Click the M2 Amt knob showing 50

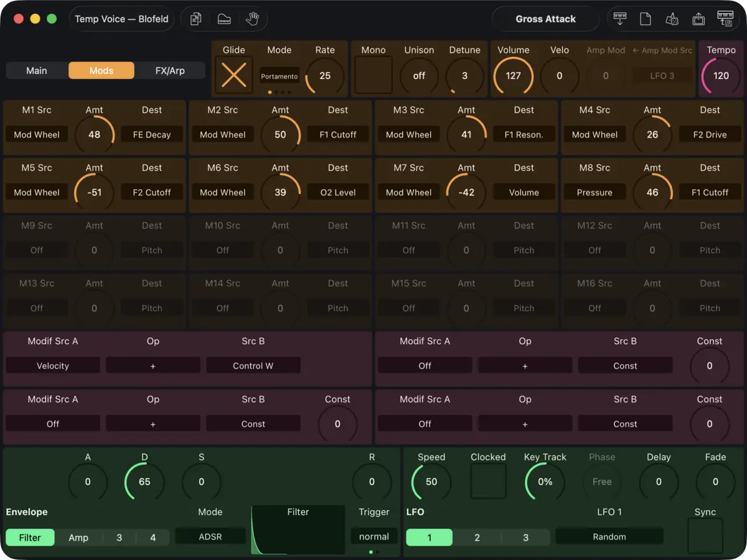(x=281, y=134)
